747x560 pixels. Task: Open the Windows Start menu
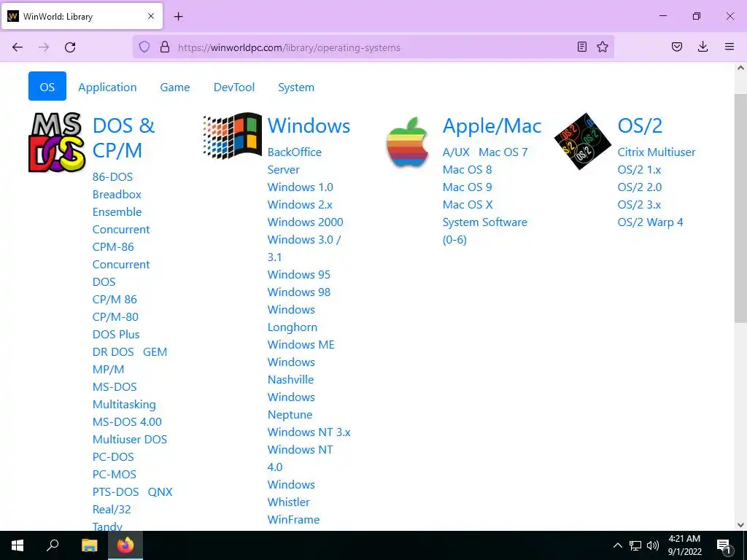(18, 545)
